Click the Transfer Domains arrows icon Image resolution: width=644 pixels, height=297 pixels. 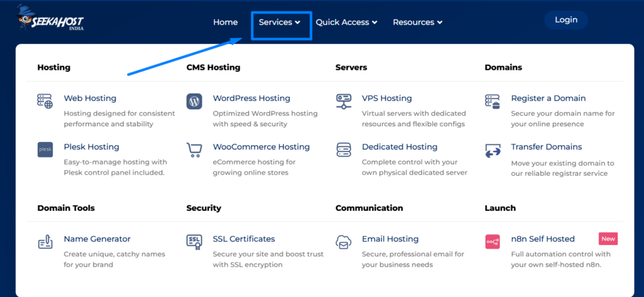[492, 151]
